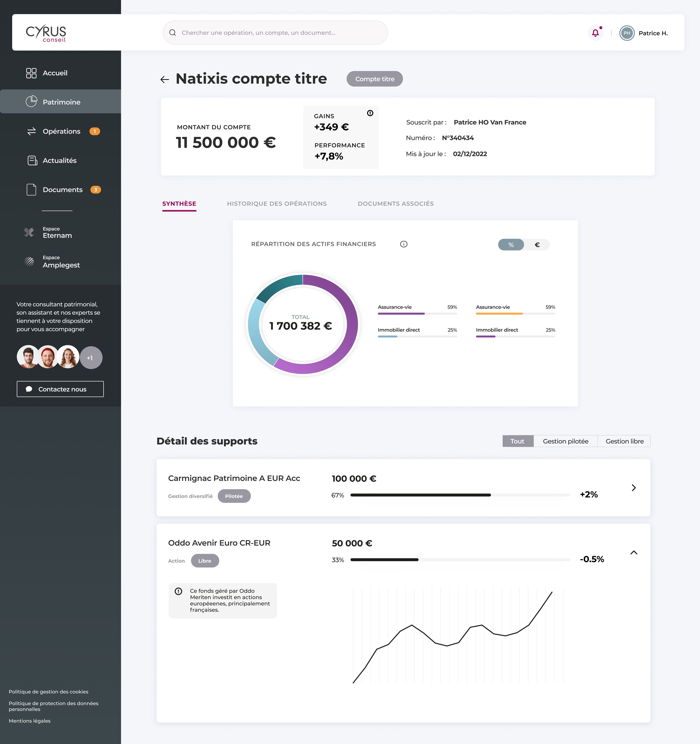Click the Compte titre tag
This screenshot has width=700, height=744.
click(x=374, y=79)
